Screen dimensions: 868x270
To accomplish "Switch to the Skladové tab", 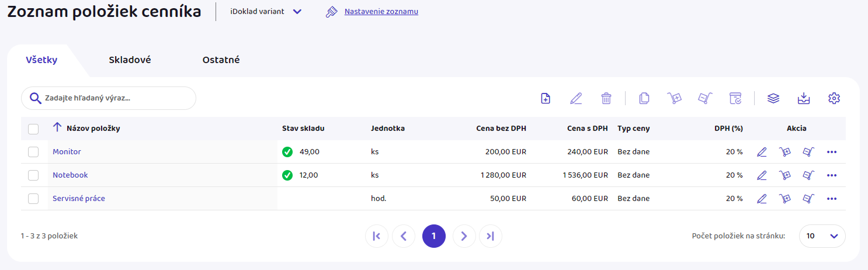I will [130, 60].
